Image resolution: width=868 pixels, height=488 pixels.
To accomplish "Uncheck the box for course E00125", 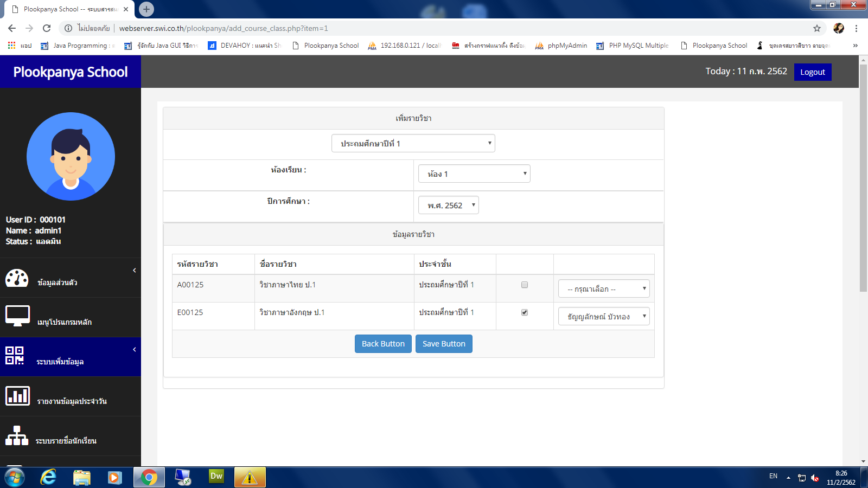I will click(x=524, y=312).
